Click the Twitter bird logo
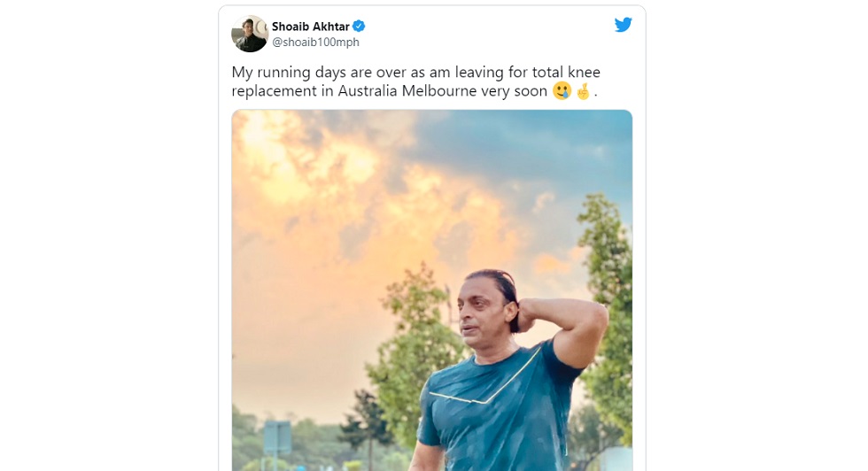The image size is (868, 471). (x=623, y=25)
